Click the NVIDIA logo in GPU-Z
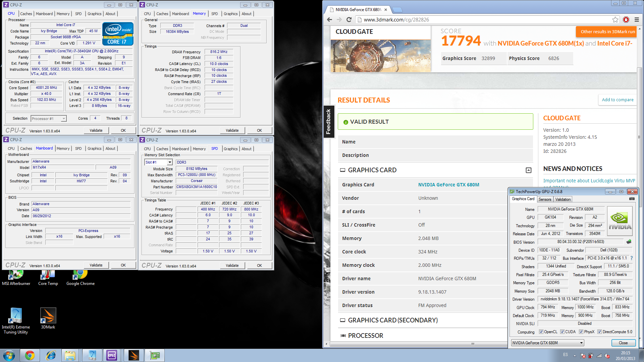 click(x=620, y=221)
